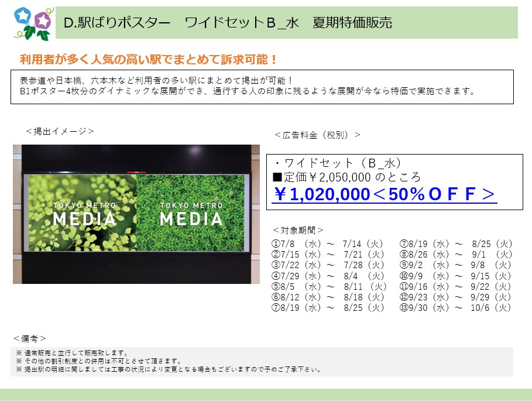
Task: Click the '<対象期間>' heading
Action: coord(298,230)
